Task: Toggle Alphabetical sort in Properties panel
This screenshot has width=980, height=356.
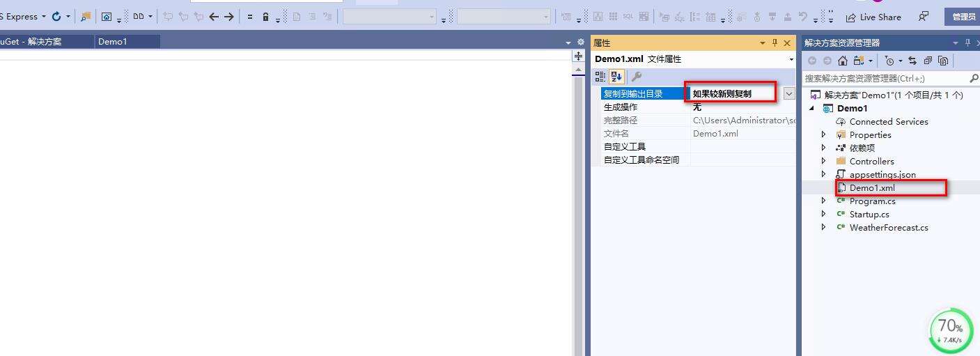Action: (x=616, y=77)
